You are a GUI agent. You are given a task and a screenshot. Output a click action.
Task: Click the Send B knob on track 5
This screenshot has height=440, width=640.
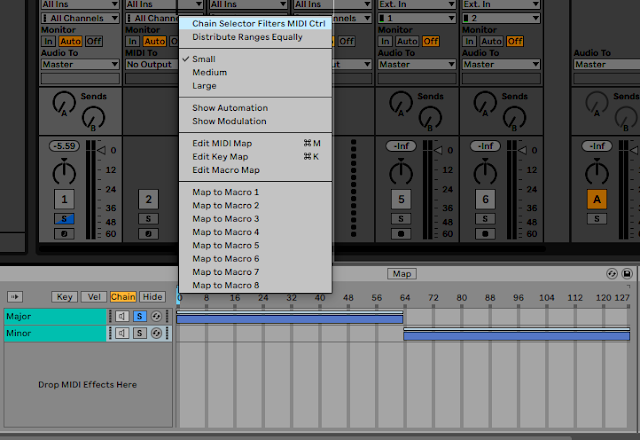[430, 118]
